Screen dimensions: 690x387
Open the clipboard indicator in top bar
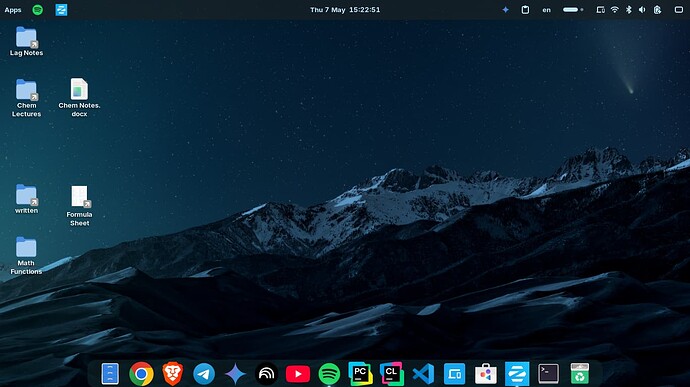click(525, 10)
